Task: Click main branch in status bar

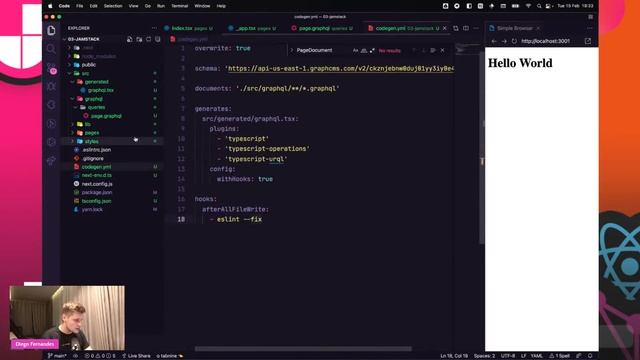Action: [x=57, y=356]
